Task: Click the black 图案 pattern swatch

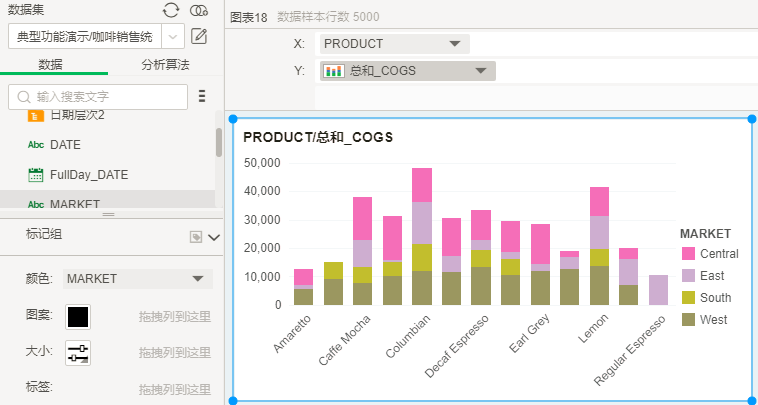Action: 78,317
